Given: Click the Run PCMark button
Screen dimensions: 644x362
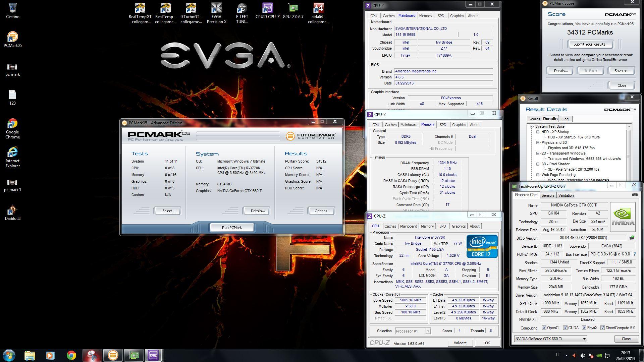Looking at the screenshot, I should [x=232, y=227].
